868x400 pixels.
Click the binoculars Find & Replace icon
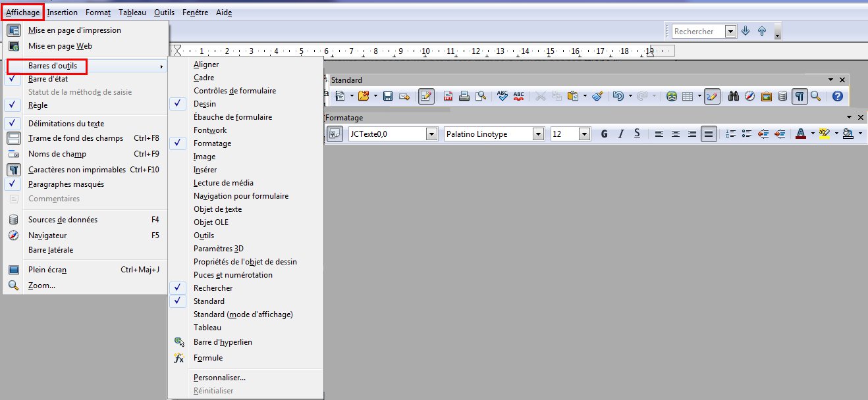click(734, 96)
